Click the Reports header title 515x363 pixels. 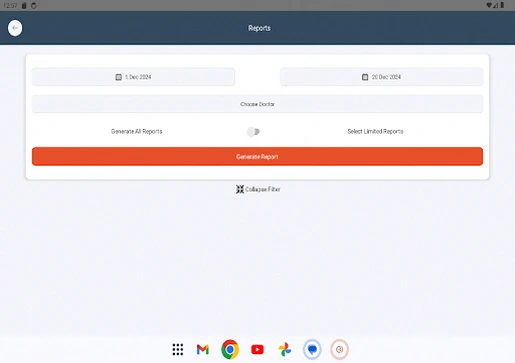coord(259,28)
